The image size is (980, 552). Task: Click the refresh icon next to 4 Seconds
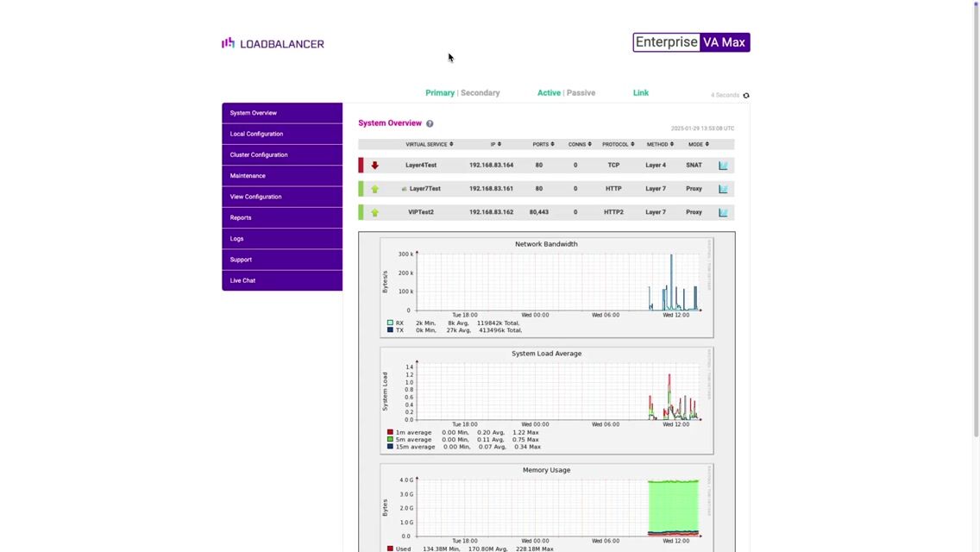coord(746,96)
